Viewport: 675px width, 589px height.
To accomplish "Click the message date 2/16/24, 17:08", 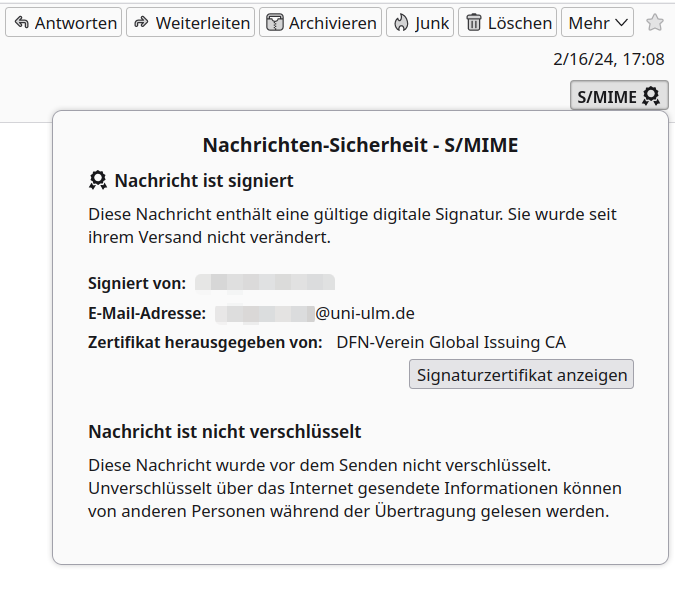I will (608, 60).
